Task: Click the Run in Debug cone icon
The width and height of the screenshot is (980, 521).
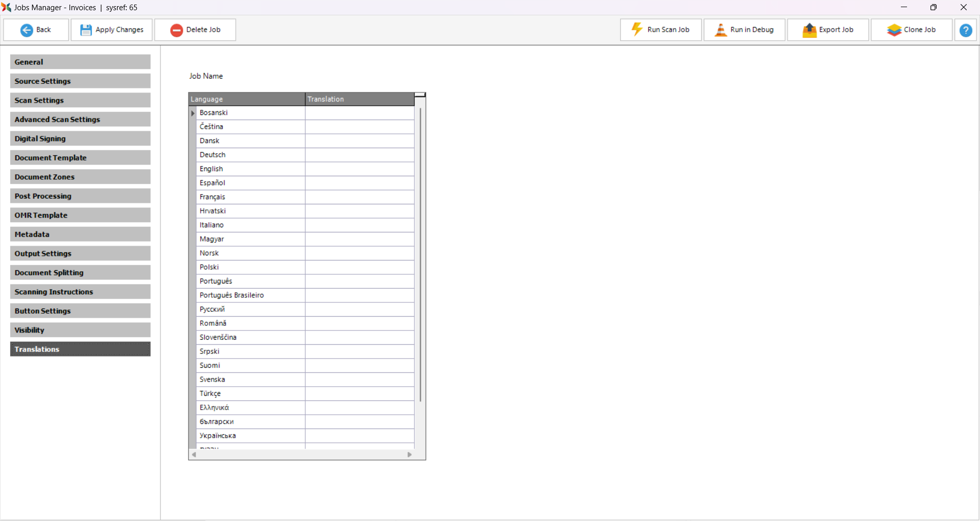Action: coord(720,30)
